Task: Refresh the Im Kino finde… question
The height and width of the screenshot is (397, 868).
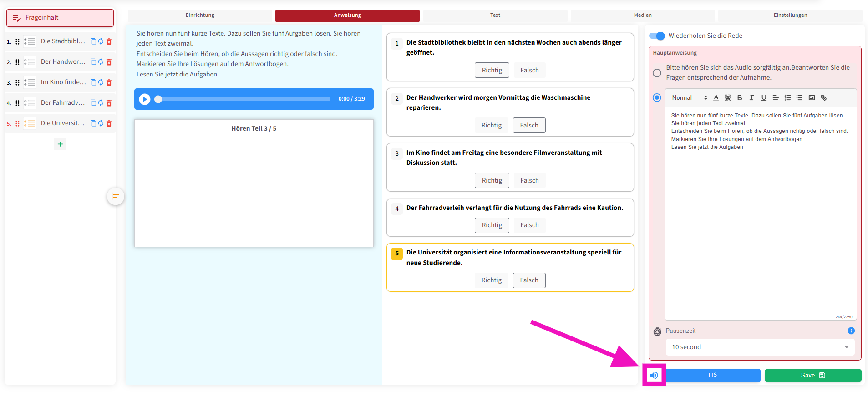Action: pos(101,82)
